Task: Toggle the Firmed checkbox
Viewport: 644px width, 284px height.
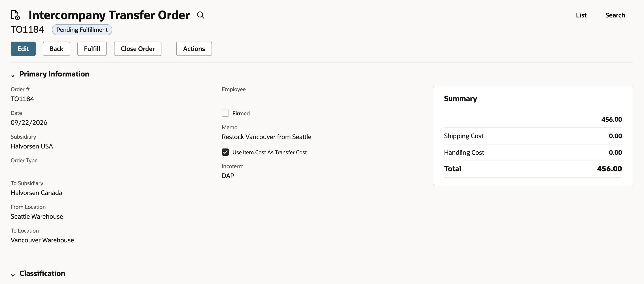Action: pyautogui.click(x=225, y=113)
